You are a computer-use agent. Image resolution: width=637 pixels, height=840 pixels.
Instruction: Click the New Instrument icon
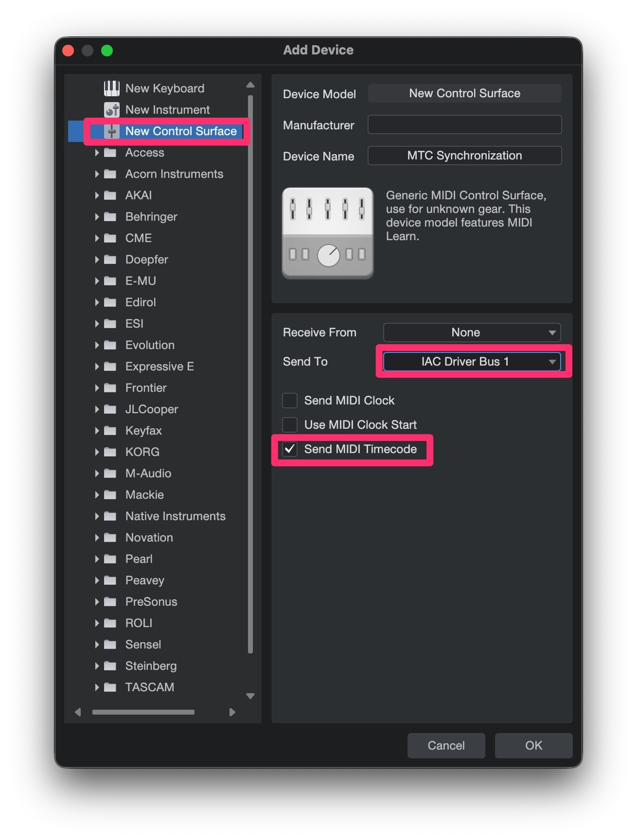[111, 110]
